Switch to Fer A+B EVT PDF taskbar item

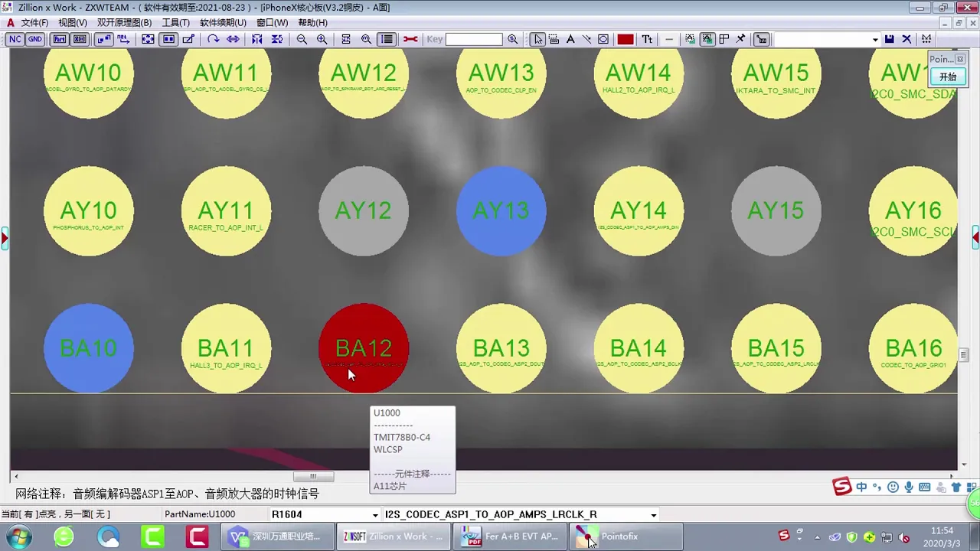pos(511,536)
